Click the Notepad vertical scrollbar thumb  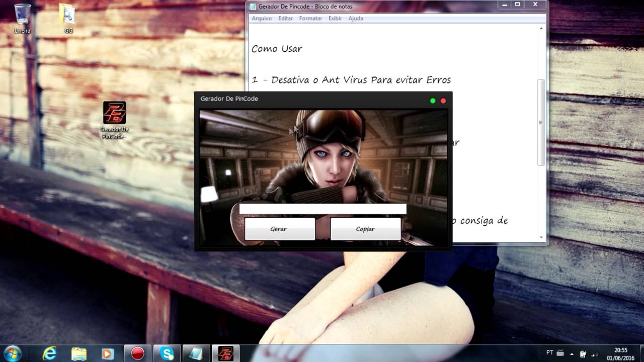point(541,122)
